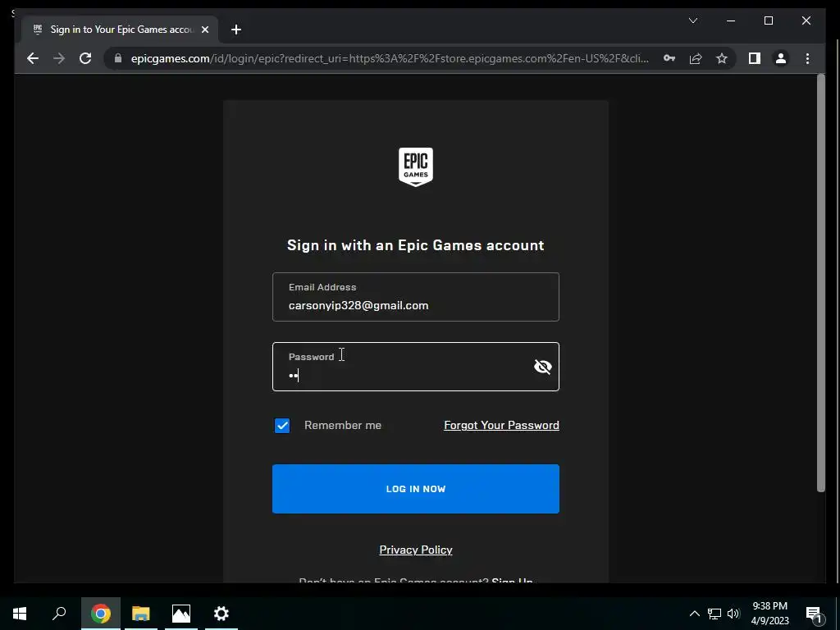Image resolution: width=840 pixels, height=630 pixels.
Task: Click the browser forward arrow
Action: pos(59,58)
